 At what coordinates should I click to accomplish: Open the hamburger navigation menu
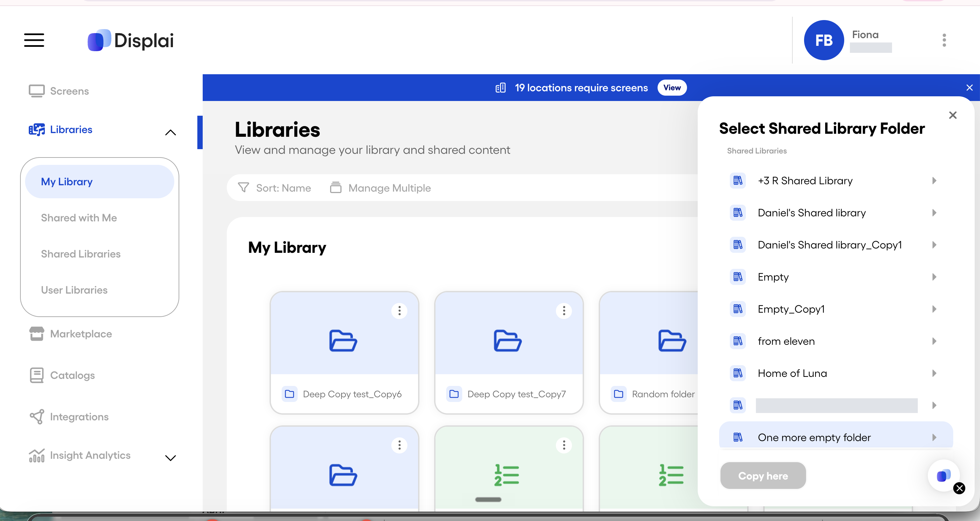pos(34,40)
